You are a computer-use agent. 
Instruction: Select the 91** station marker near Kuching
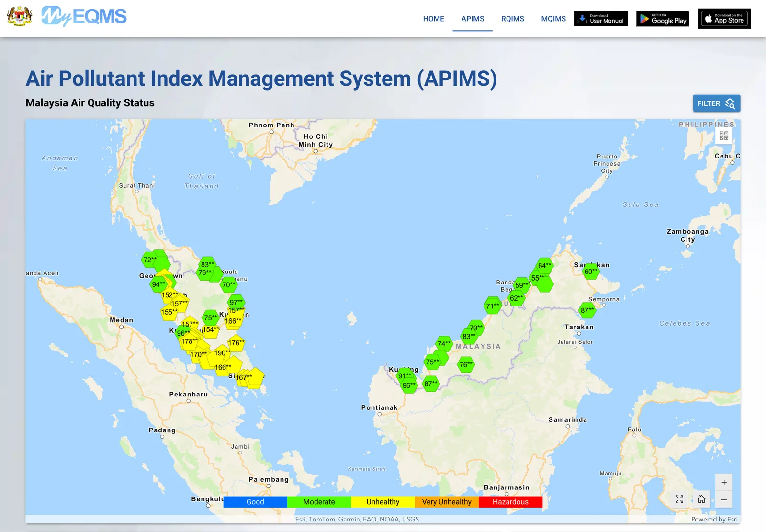(405, 376)
